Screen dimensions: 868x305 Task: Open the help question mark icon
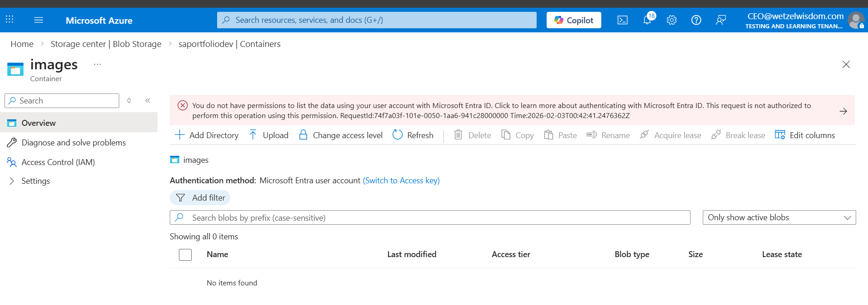696,20
